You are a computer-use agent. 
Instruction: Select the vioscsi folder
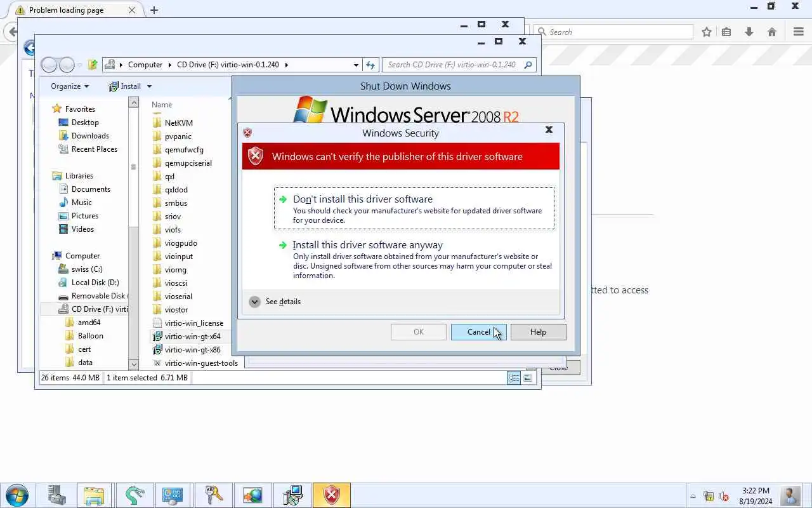(176, 283)
